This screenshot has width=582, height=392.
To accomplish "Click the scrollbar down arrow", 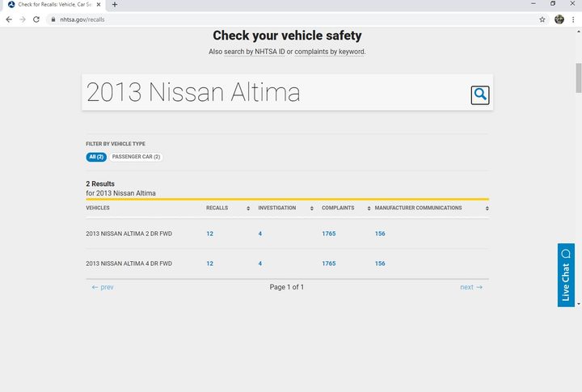I will pos(578,304).
